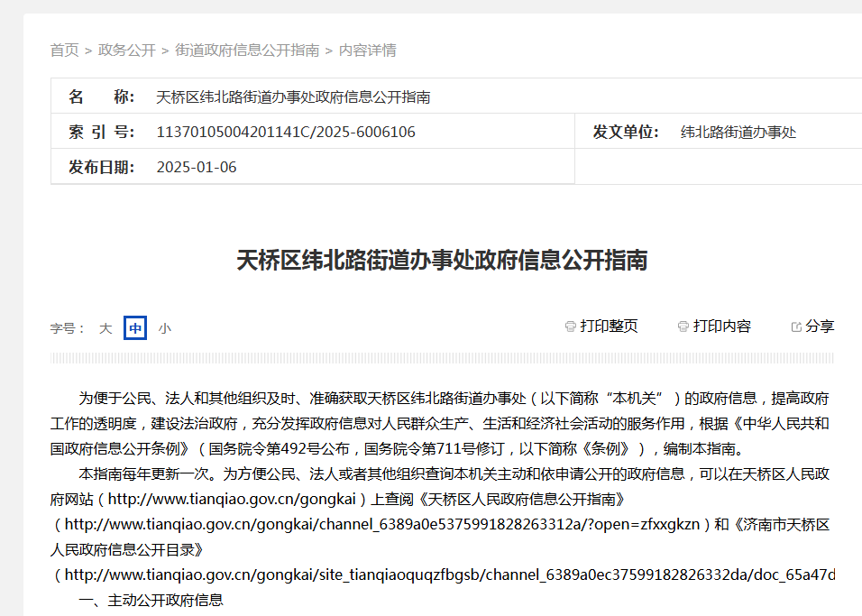Select the medium font size 中
Viewport: 862px width, 616px height.
click(135, 328)
